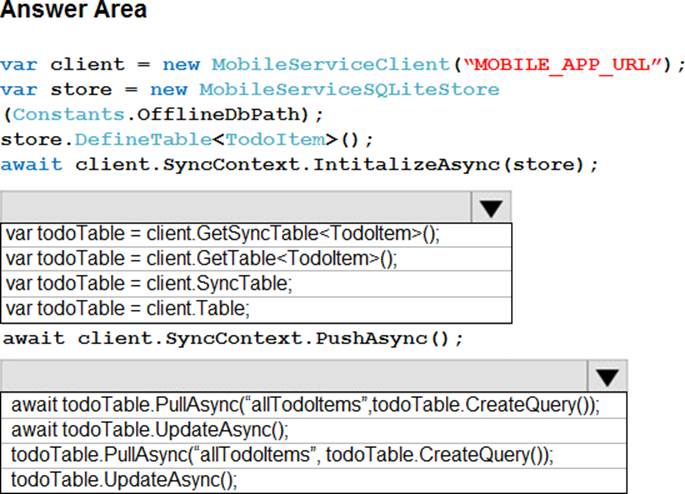Click the MobileServiceSQLiteStore type name
This screenshot has height=494, width=685.
(x=349, y=90)
